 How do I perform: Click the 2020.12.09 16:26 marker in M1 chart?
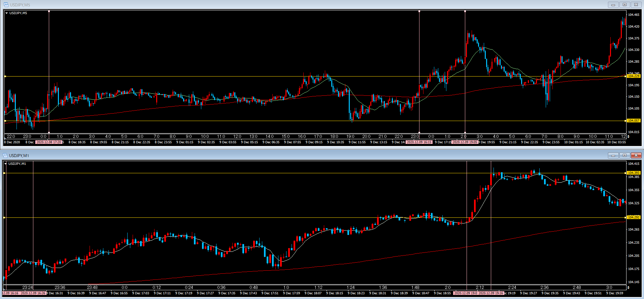click(x=33, y=293)
